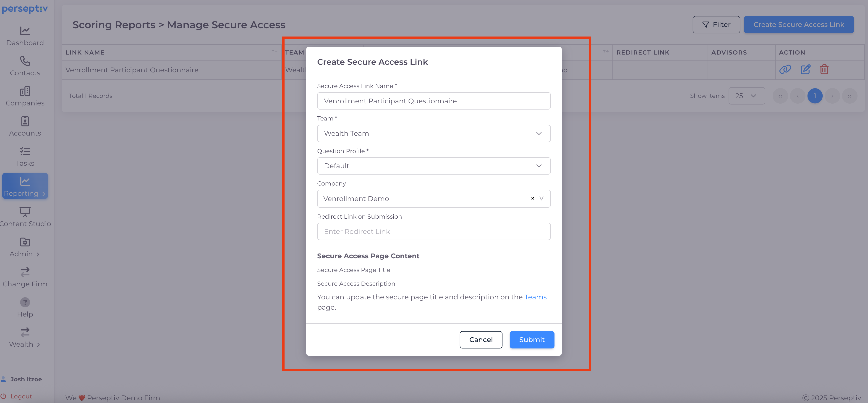Screen dimensions: 868x403
Task: Clear the Venrollment Demo company selection
Action: tap(532, 199)
